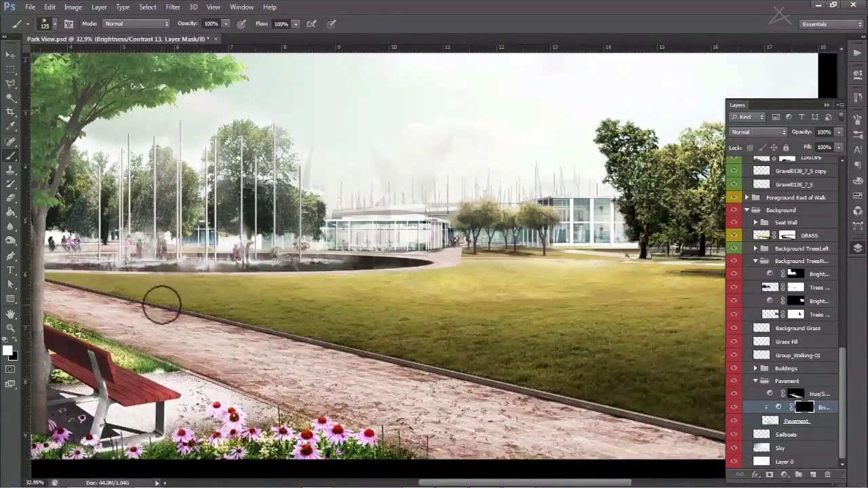Select the Zoom tool

[x=10, y=327]
